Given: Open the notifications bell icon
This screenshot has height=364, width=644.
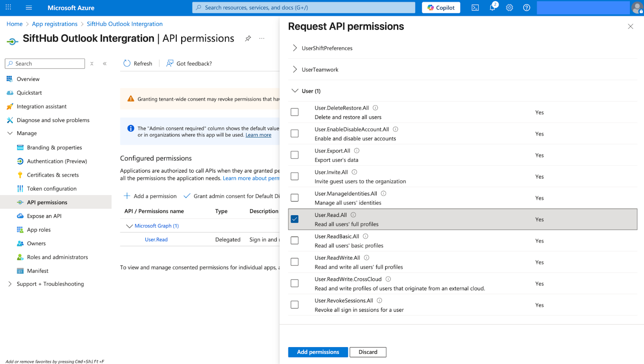Looking at the screenshot, I should coord(492,8).
